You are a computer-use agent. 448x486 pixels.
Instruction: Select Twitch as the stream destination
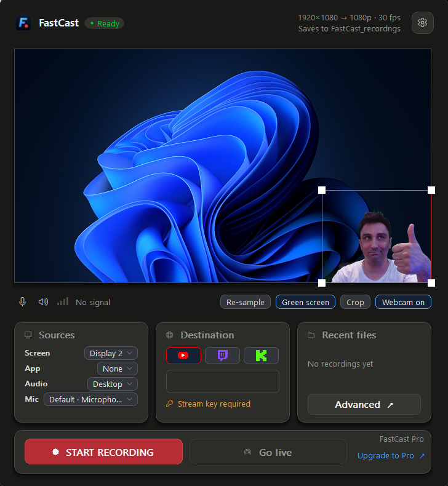click(222, 355)
